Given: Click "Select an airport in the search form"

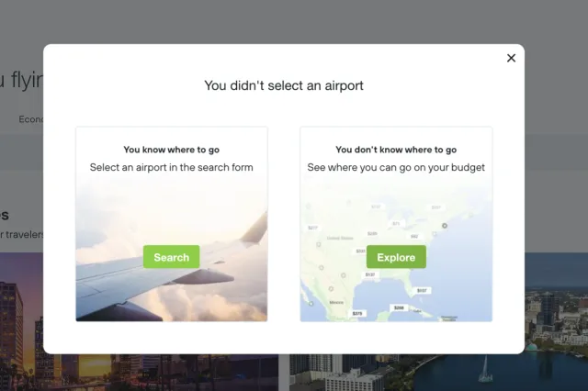Looking at the screenshot, I should (172, 167).
